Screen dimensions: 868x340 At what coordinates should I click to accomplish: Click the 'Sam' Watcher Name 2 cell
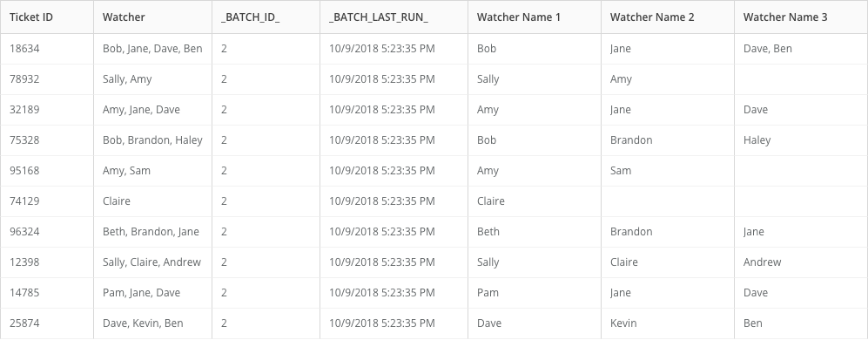point(668,171)
